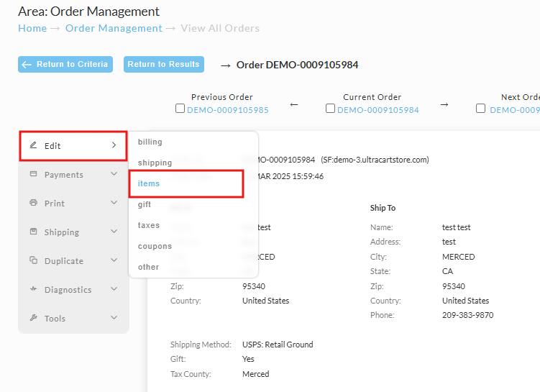Click the Ship To state CA

pyautogui.click(x=447, y=271)
